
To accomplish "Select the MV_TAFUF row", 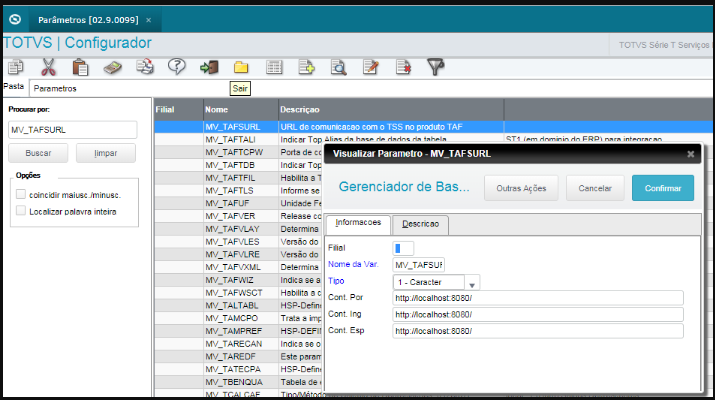I will (x=238, y=203).
